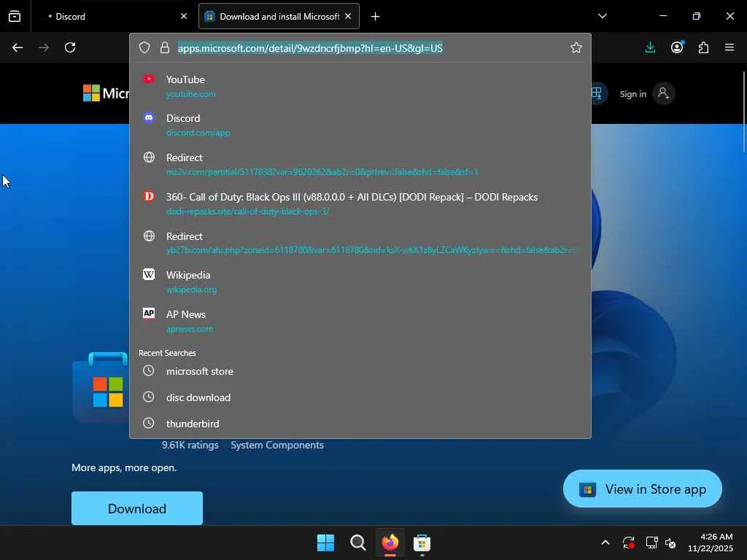Reload the current page
This screenshot has width=747, height=560.
70,47
